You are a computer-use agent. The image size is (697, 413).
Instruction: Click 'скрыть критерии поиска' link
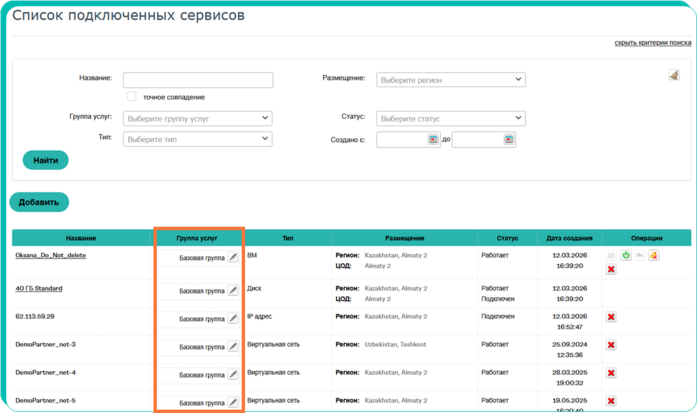[652, 43]
